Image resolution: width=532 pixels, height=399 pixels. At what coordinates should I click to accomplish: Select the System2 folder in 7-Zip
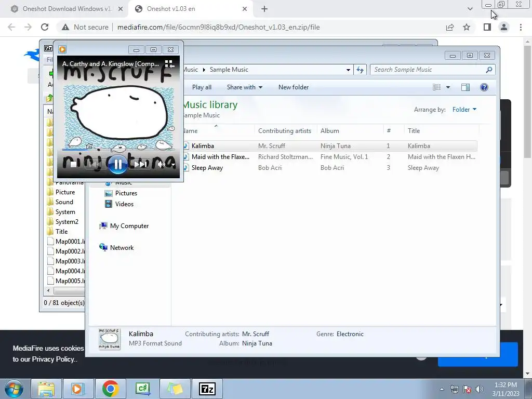point(63,221)
